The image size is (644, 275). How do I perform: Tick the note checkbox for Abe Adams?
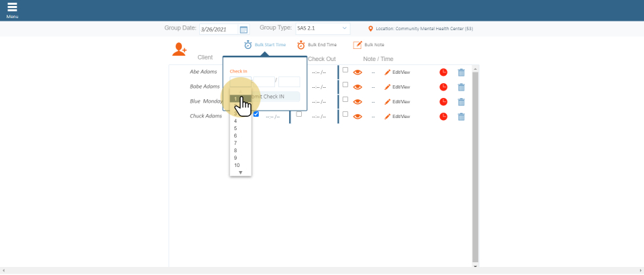coord(345,70)
